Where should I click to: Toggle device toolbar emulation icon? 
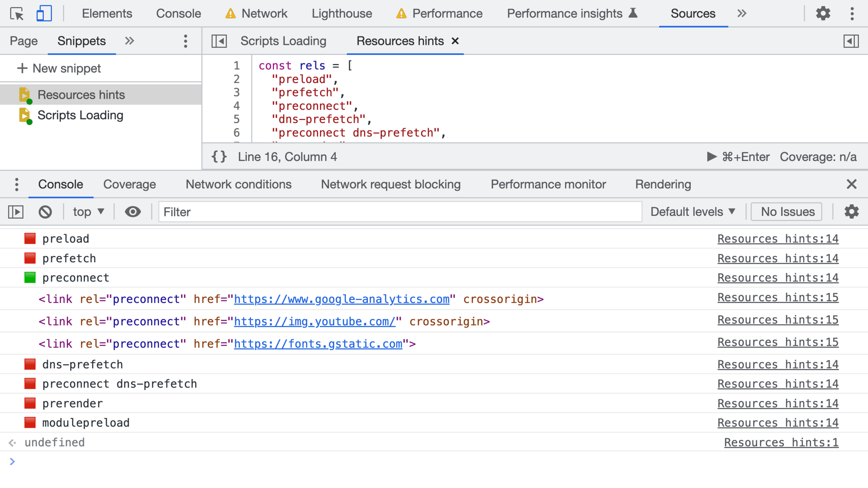click(44, 14)
